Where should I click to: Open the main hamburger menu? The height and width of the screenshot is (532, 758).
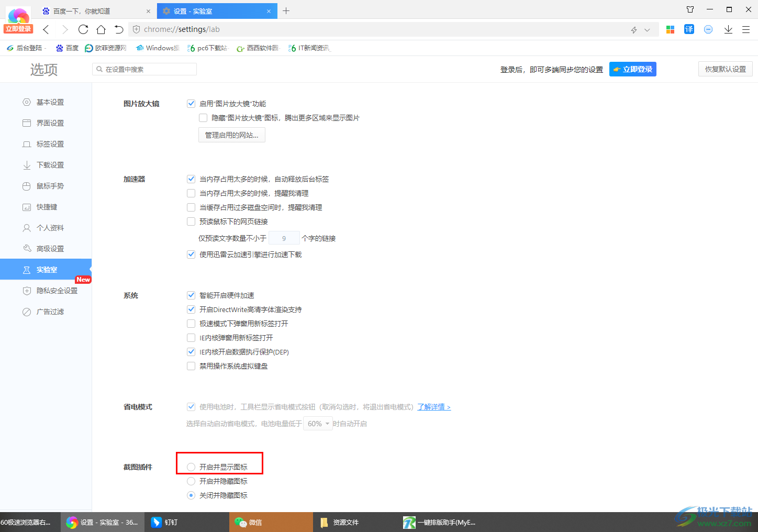click(x=746, y=30)
